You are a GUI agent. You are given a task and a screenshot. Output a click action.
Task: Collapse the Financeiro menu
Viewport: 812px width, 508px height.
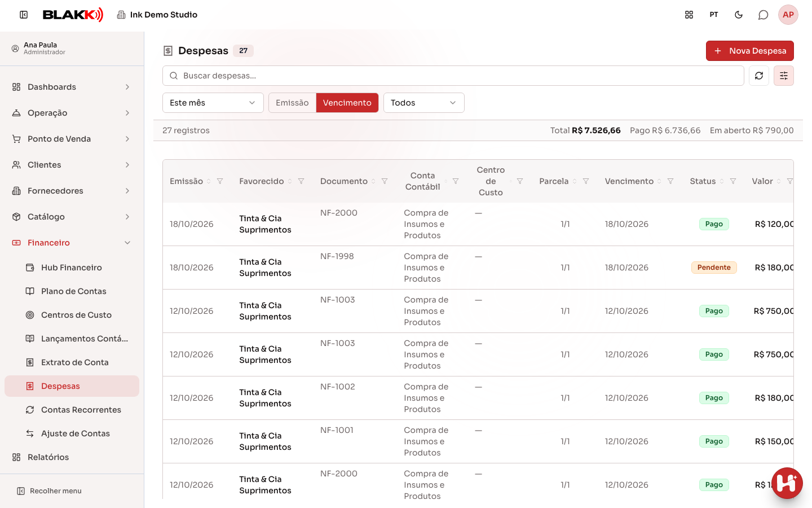[x=72, y=243]
